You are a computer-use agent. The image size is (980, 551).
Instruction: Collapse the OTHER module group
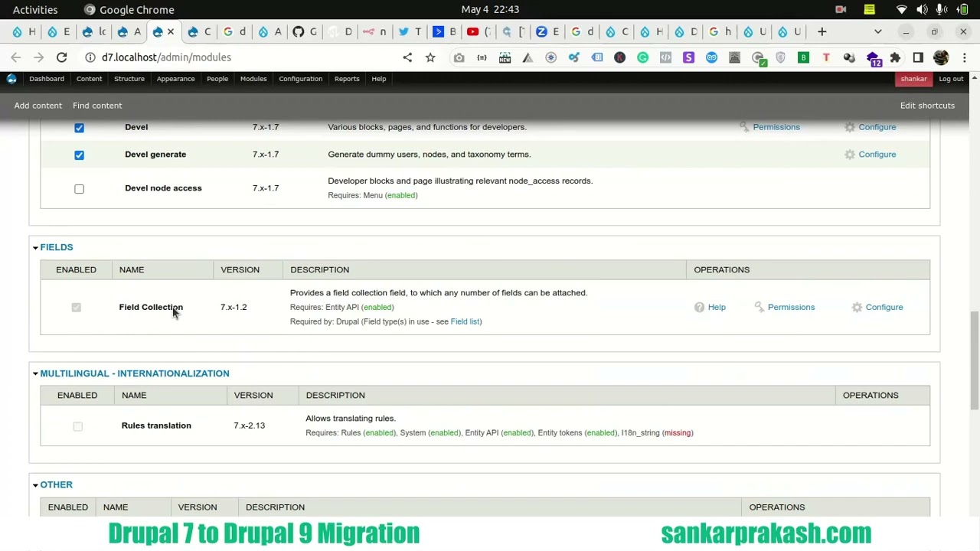click(x=56, y=484)
